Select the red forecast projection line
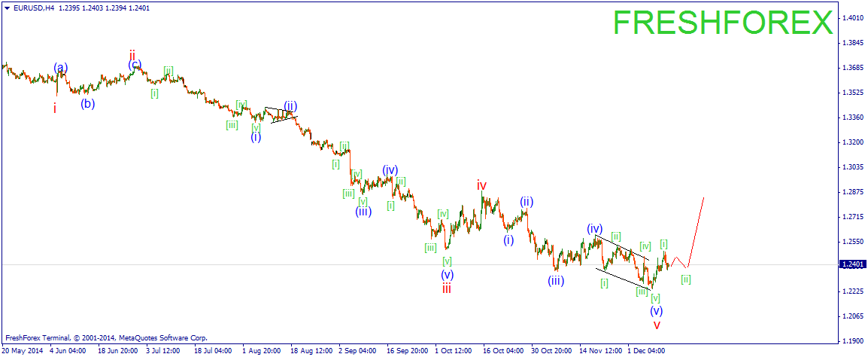 [697, 226]
